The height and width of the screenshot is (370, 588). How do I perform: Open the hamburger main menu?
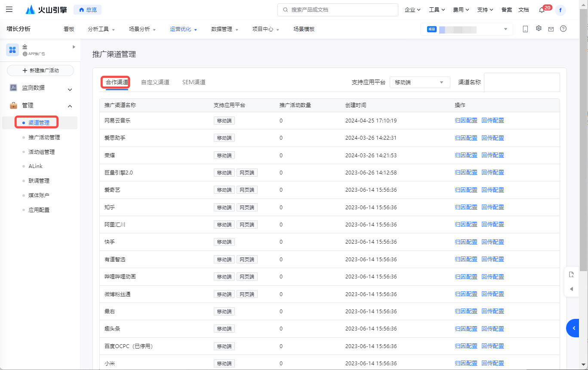tap(9, 9)
